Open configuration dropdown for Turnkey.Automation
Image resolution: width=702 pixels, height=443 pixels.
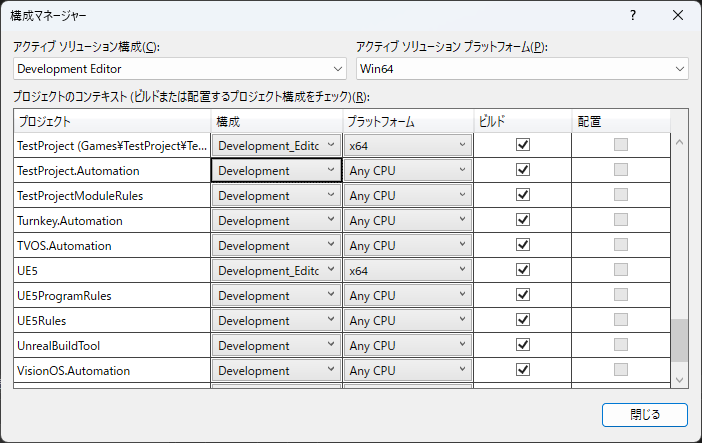coord(276,220)
